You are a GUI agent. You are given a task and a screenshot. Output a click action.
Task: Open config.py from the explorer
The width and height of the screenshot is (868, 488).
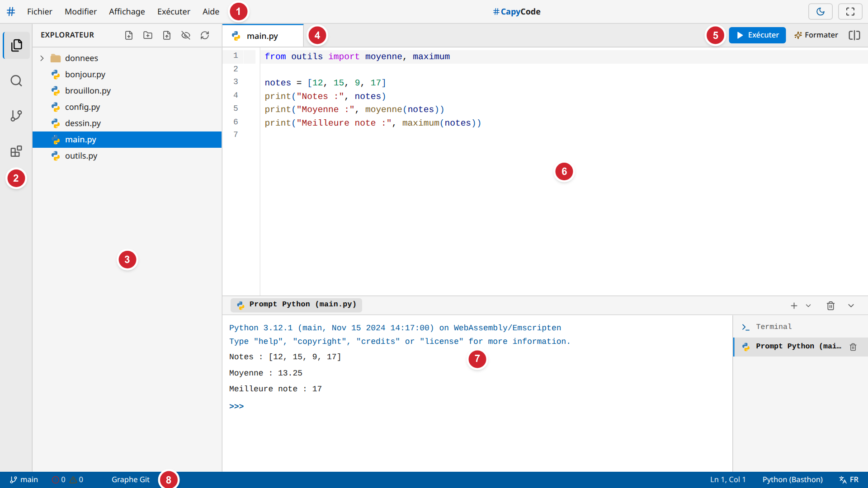(127, 107)
